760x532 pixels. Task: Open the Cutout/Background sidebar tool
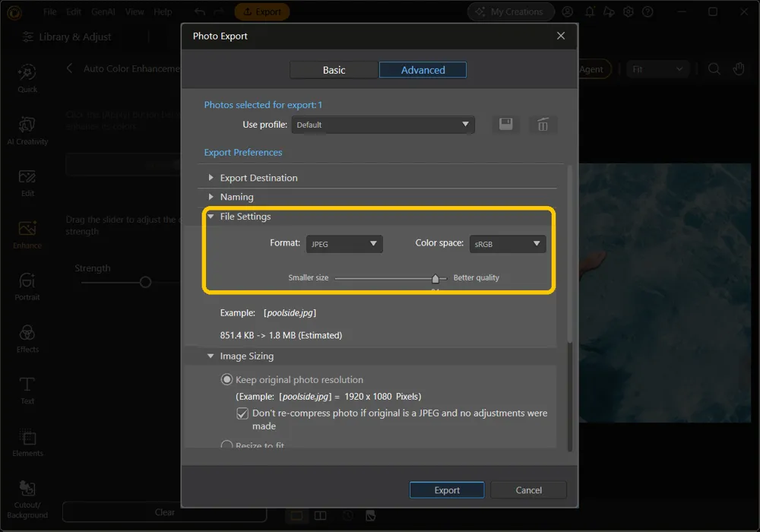click(x=27, y=499)
